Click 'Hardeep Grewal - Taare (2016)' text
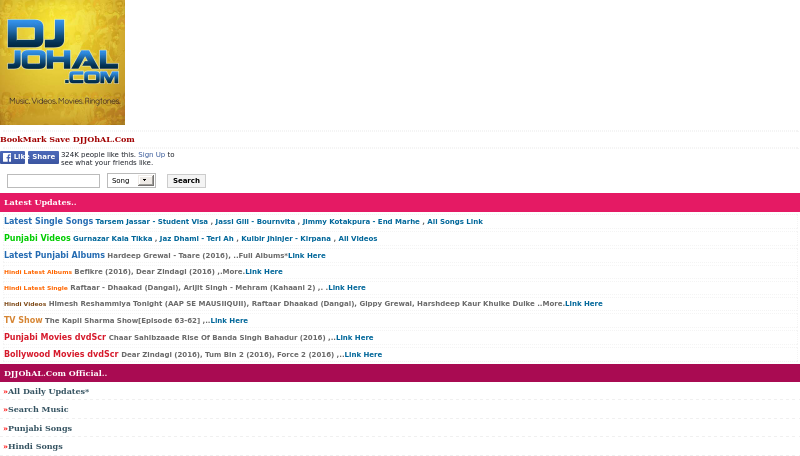Viewport: 800px width, 456px height. 168,256
